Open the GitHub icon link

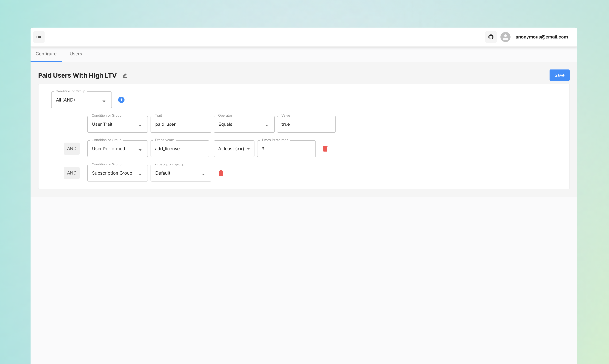pos(491,37)
